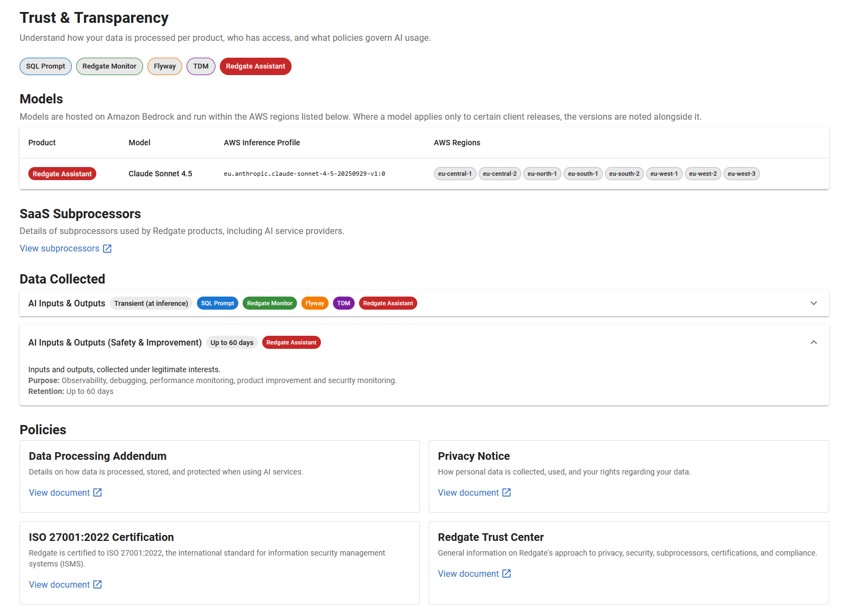
Task: Click external link icon in Redgate Trust Center card
Action: tap(506, 574)
